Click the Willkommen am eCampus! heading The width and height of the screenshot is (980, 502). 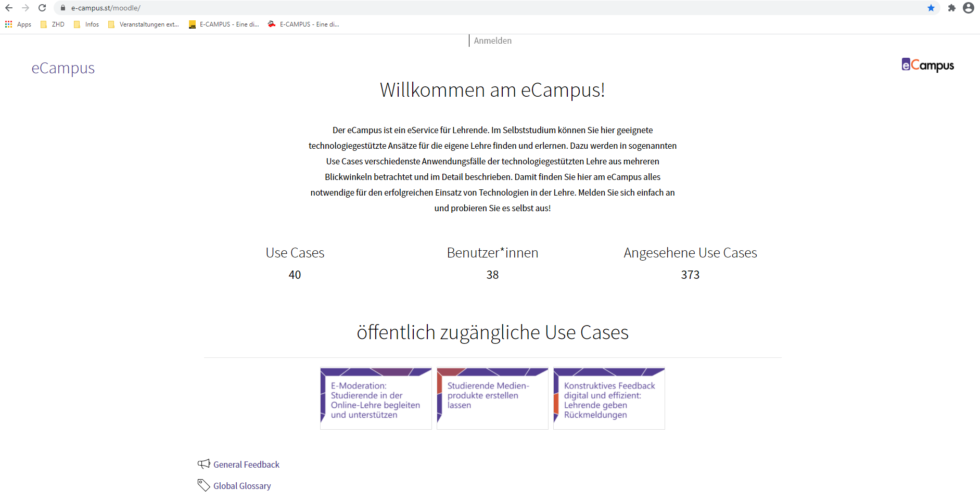coord(492,90)
